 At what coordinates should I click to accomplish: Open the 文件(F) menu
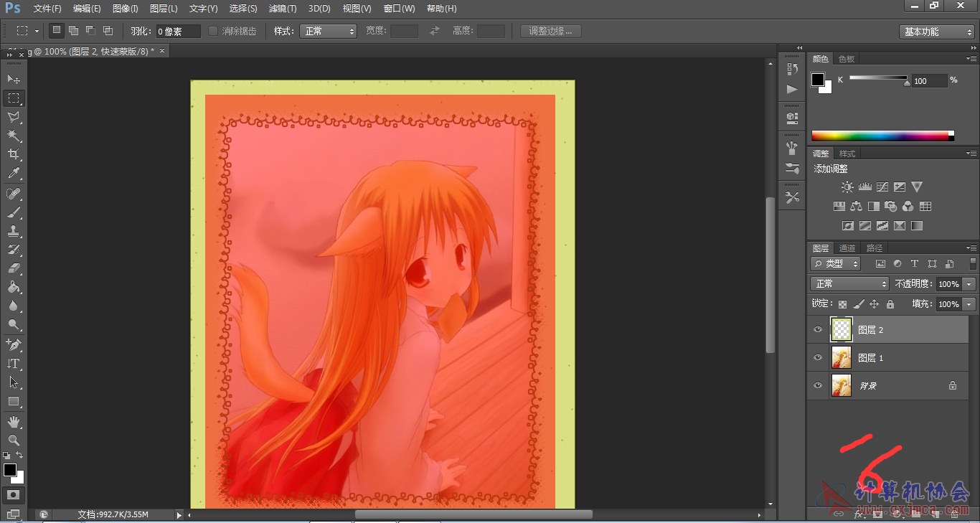tap(47, 9)
